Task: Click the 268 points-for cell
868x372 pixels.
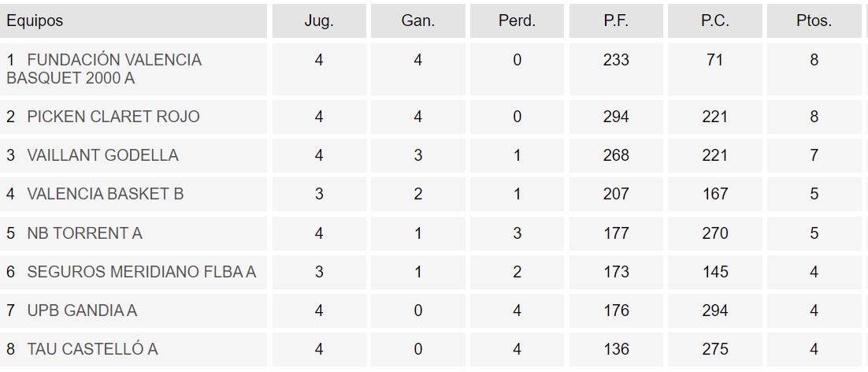Action: (x=616, y=155)
